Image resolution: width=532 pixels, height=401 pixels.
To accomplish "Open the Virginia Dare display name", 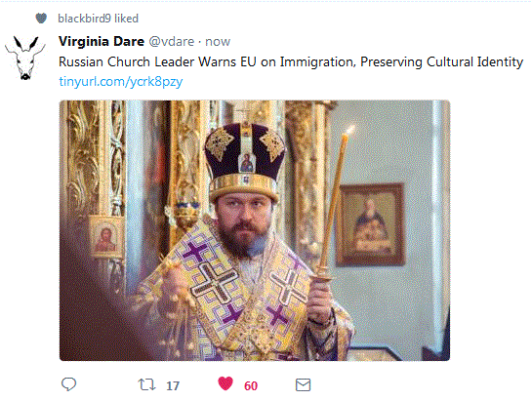I will [102, 41].
